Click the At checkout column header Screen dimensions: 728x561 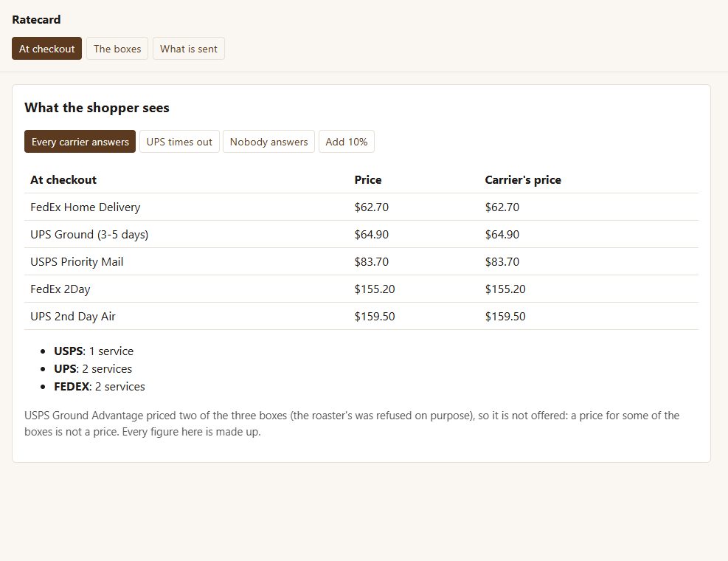(63, 180)
